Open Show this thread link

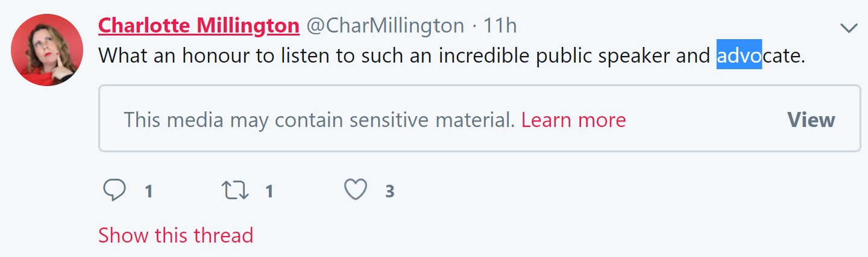tap(176, 235)
